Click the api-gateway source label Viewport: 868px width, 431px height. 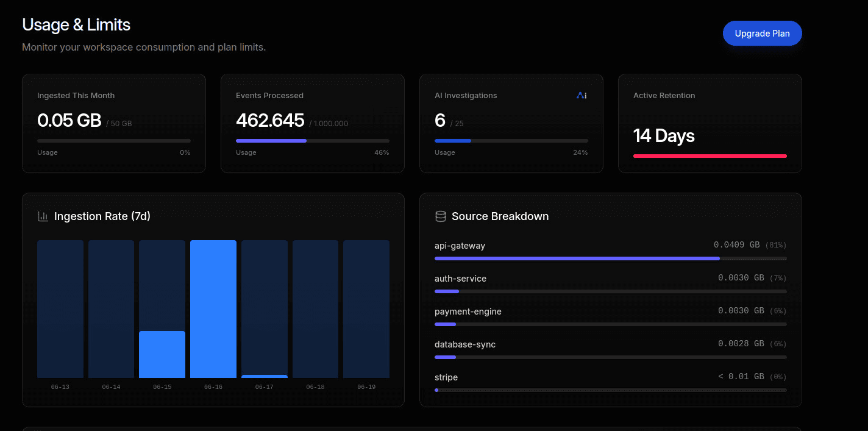click(x=460, y=246)
